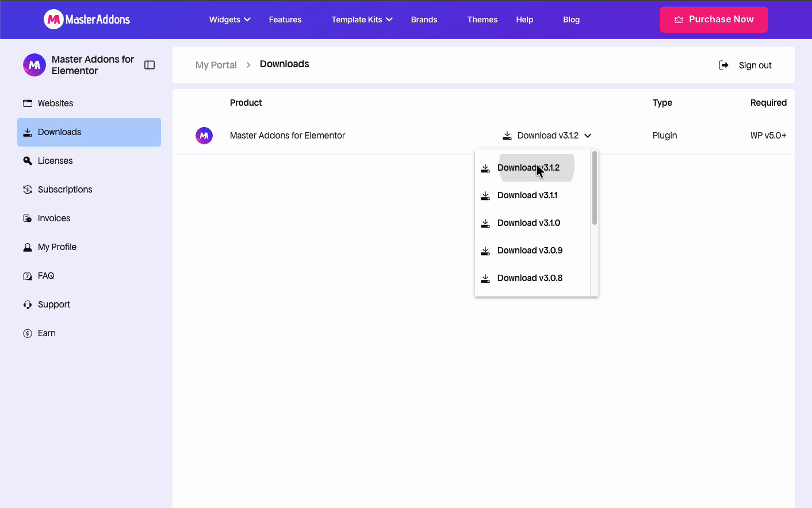Open the My Profile sidebar section
Image resolution: width=812 pixels, height=508 pixels.
click(x=89, y=247)
